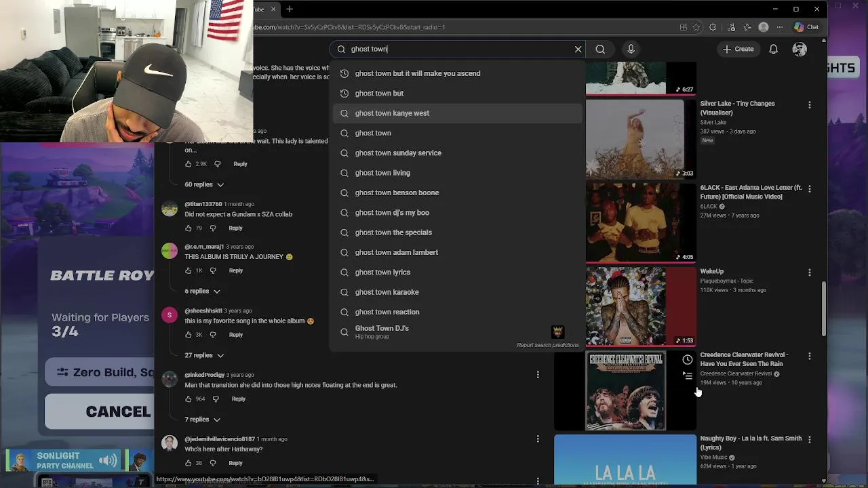Expand 6 replies thread

click(x=202, y=291)
